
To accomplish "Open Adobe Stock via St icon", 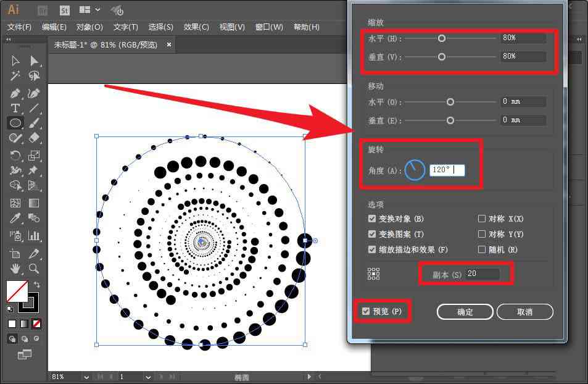I will [x=65, y=10].
